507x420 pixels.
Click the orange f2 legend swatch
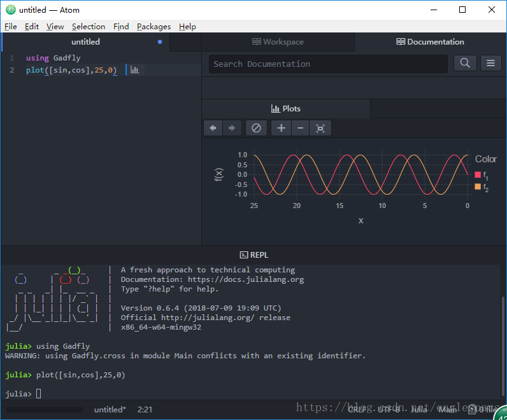pyautogui.click(x=478, y=186)
